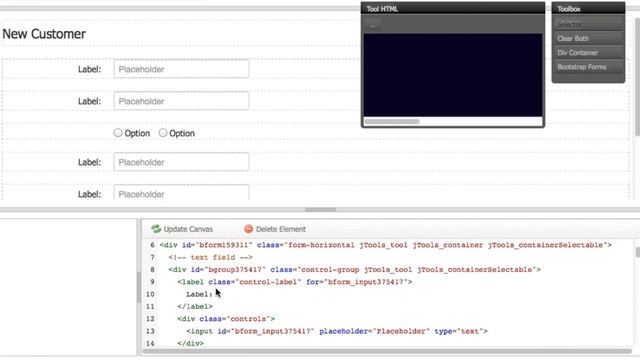This screenshot has height=360, width=640.
Task: Choose Clear Both in the Toolbox
Action: point(588,38)
